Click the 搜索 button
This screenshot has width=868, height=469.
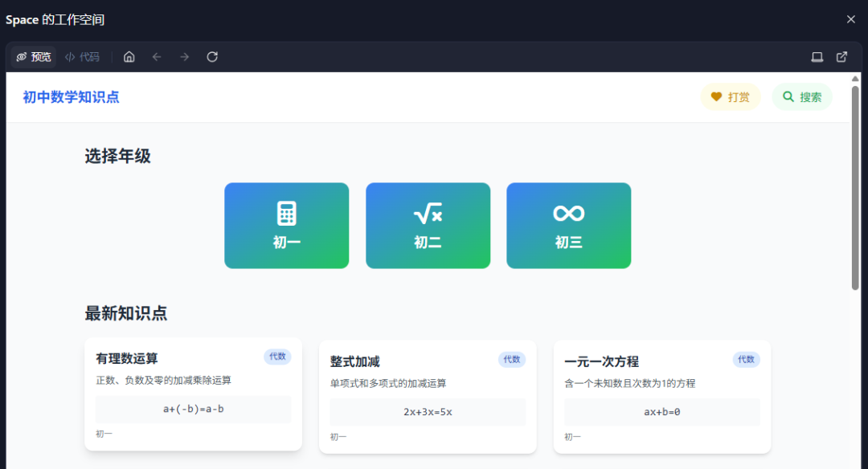click(x=801, y=96)
